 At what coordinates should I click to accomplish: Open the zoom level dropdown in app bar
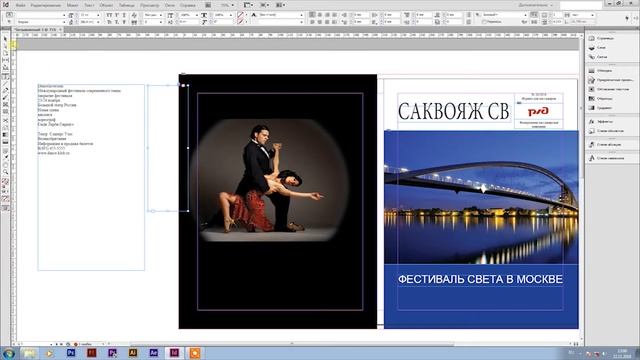tap(233, 5)
